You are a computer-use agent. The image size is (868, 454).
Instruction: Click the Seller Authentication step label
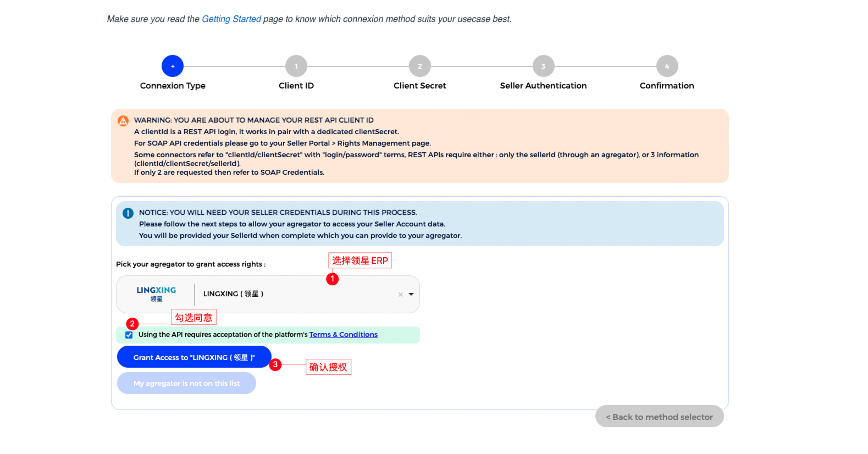point(544,86)
